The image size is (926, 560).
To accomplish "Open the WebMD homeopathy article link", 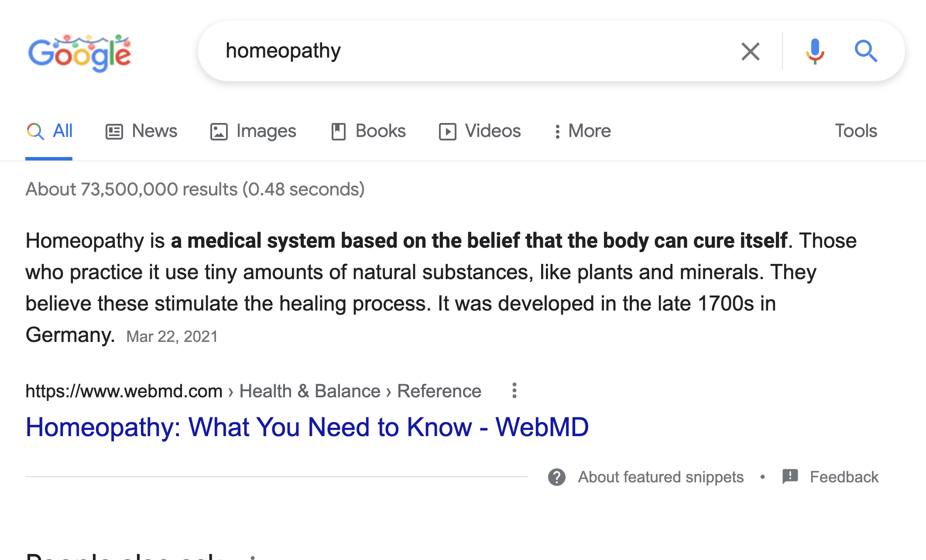I will pos(307,427).
